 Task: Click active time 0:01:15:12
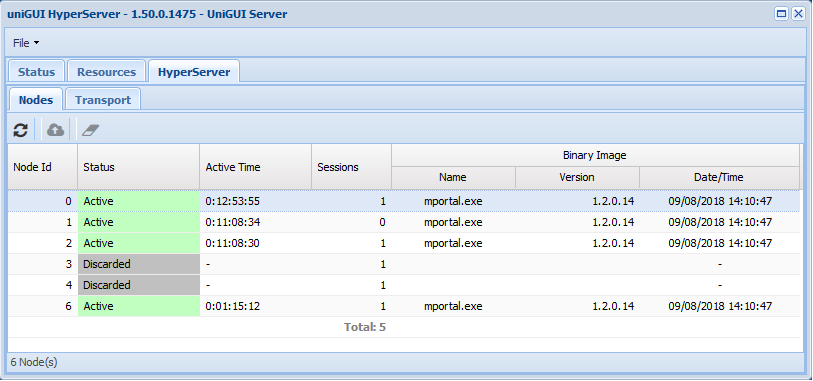[x=233, y=306]
